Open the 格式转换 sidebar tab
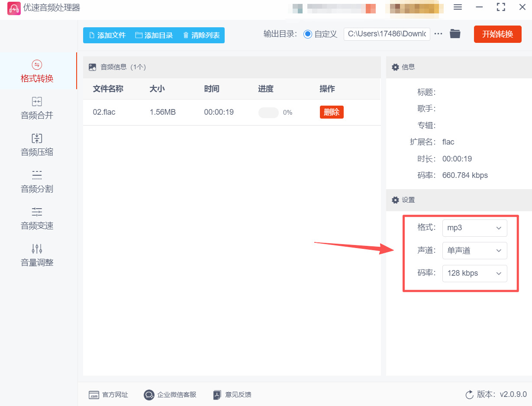 37,71
